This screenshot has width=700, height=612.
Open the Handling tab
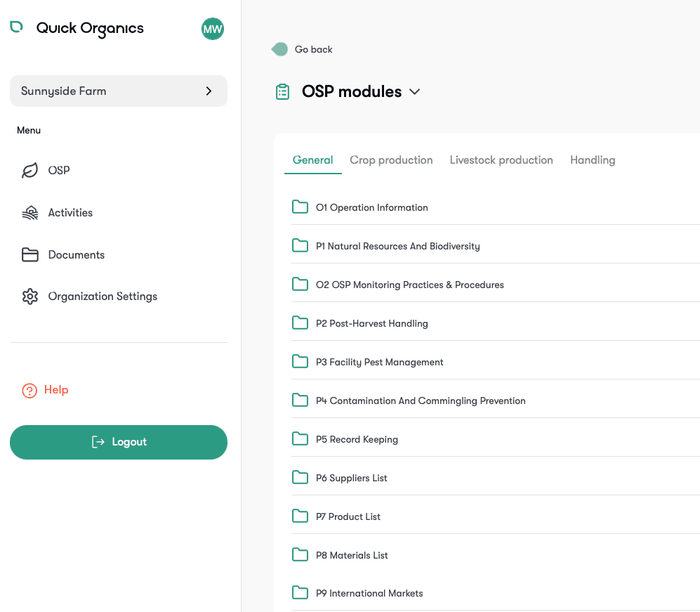coord(592,159)
